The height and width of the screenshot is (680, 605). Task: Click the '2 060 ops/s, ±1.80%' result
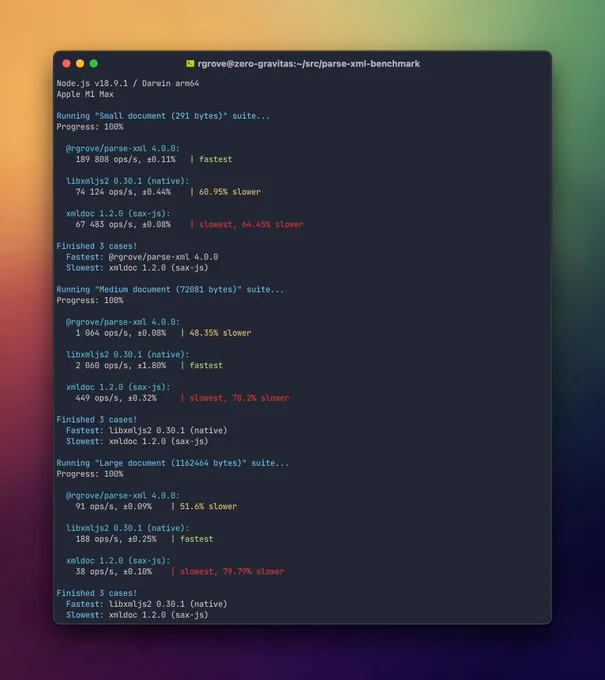121,365
